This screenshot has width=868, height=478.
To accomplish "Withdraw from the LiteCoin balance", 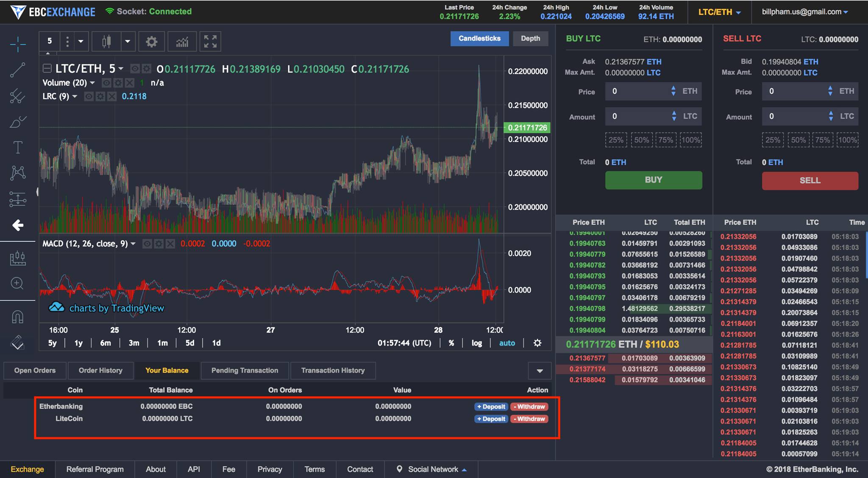I will tap(529, 419).
